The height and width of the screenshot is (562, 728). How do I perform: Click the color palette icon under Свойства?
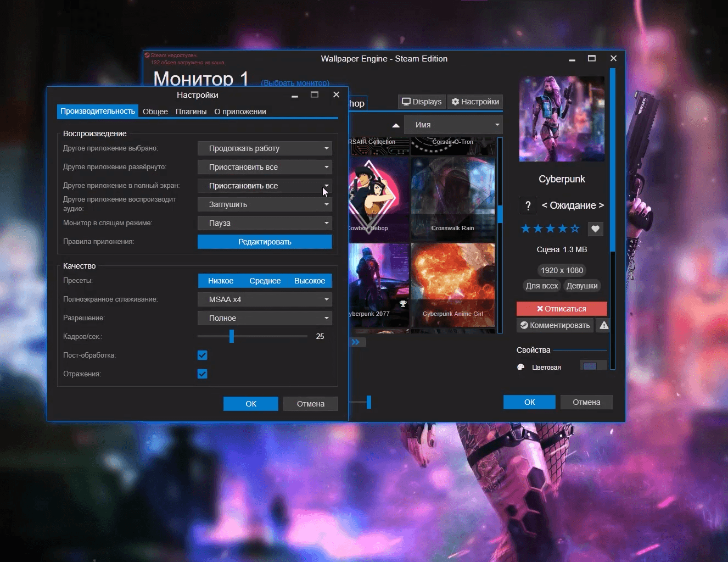[x=520, y=367]
